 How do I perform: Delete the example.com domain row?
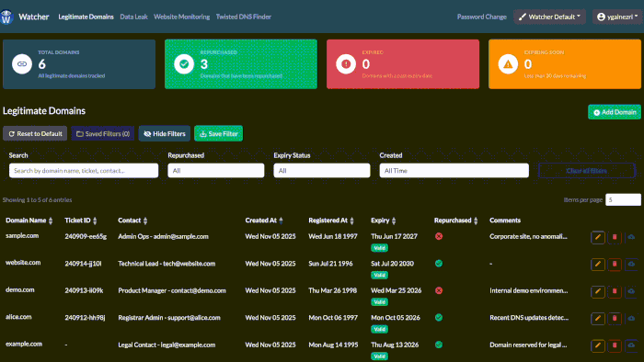615,345
